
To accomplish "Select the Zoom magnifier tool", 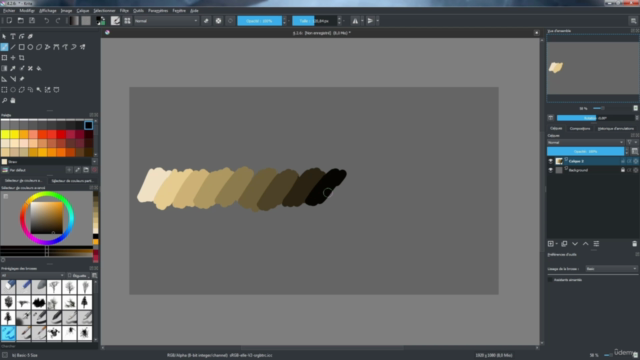I will [4, 100].
